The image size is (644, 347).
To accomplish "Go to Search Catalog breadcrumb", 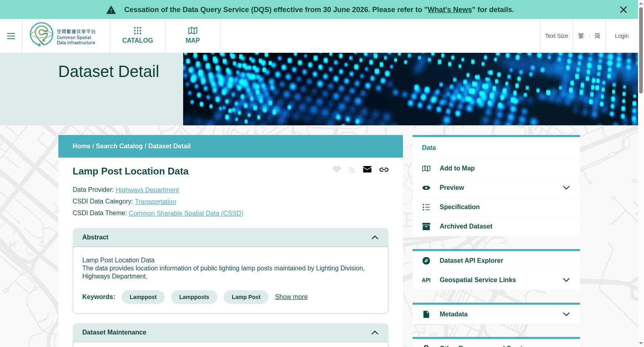I will [119, 146].
